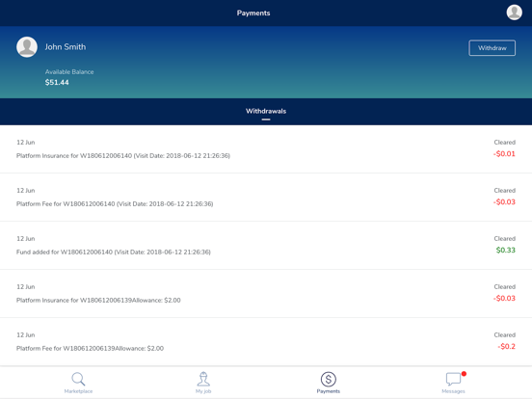Image resolution: width=532 pixels, height=399 pixels.
Task: Open Platform Insurance for W180612006139 entry
Action: (266, 294)
